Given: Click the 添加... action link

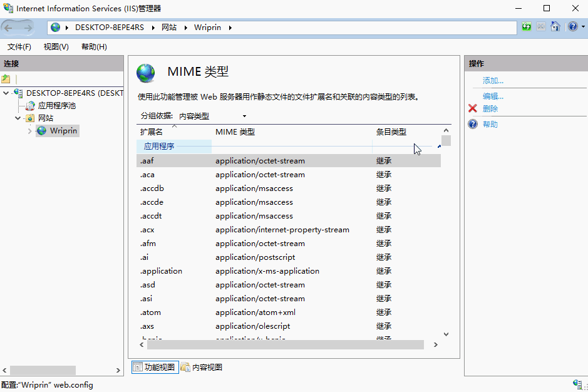Looking at the screenshot, I should point(493,80).
